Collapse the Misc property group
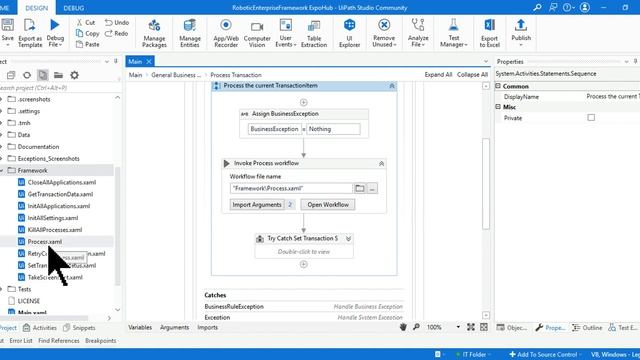This screenshot has width=640, height=360. click(x=498, y=107)
